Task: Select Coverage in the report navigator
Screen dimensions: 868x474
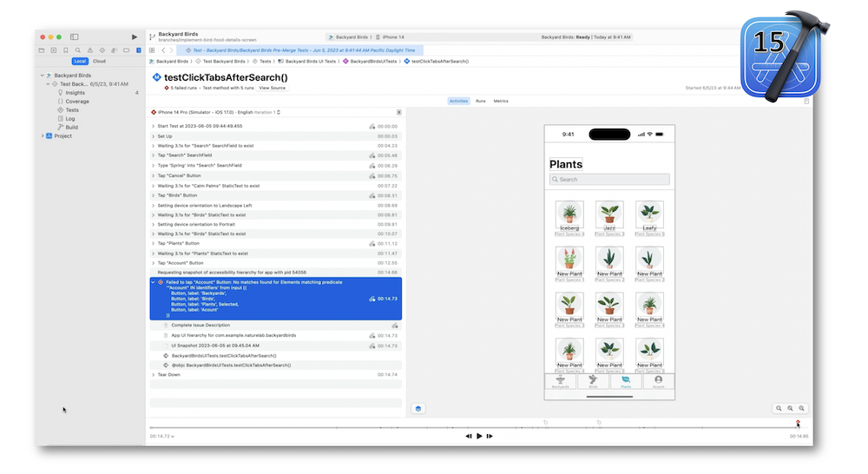Action: tap(77, 102)
